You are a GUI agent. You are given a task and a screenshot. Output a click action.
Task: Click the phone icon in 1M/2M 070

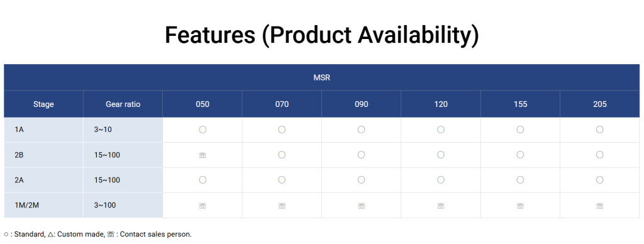point(282,206)
